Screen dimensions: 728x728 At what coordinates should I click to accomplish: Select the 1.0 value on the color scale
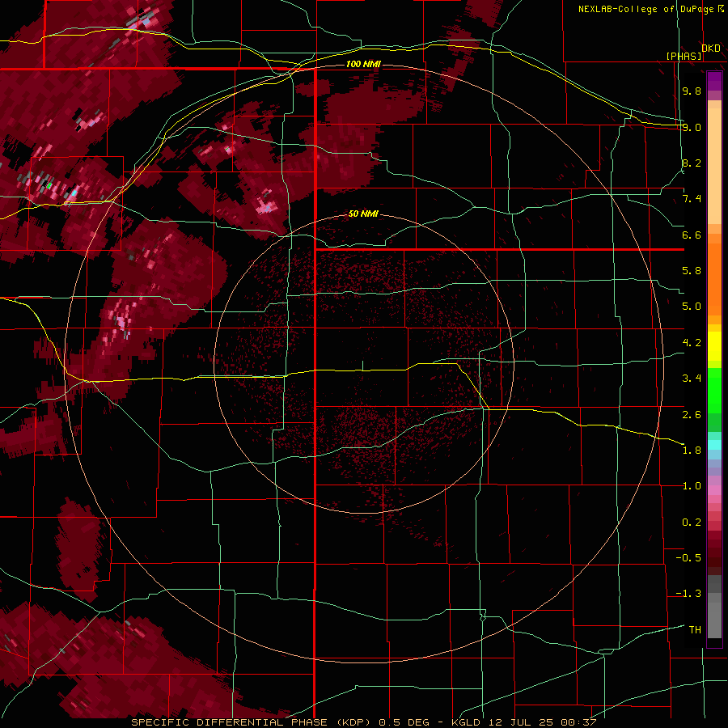click(x=692, y=486)
